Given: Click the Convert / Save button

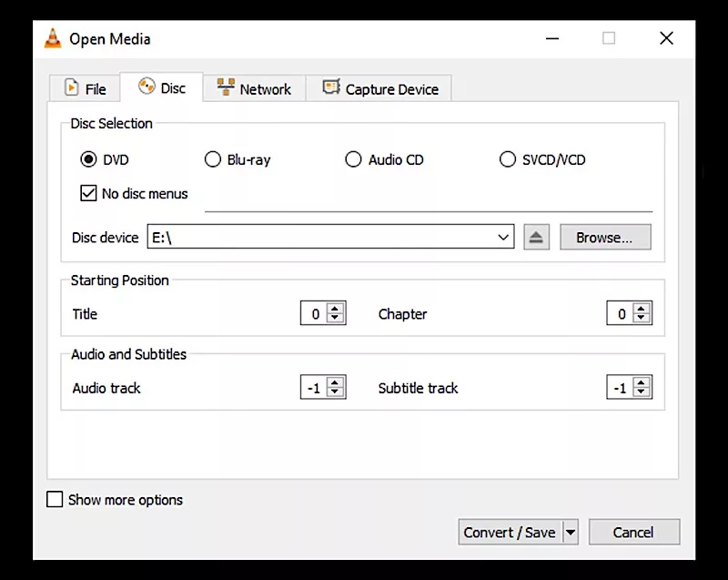Looking at the screenshot, I should [509, 533].
